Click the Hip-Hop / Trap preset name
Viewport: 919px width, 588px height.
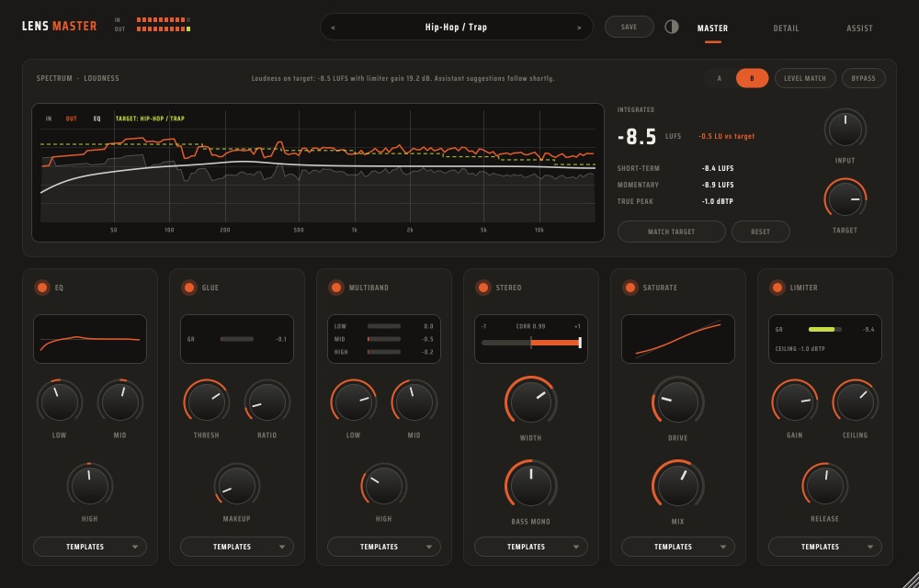[456, 27]
